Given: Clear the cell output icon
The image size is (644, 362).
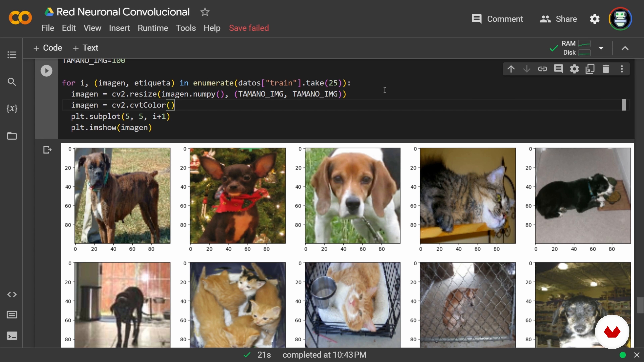Looking at the screenshot, I should [x=47, y=150].
